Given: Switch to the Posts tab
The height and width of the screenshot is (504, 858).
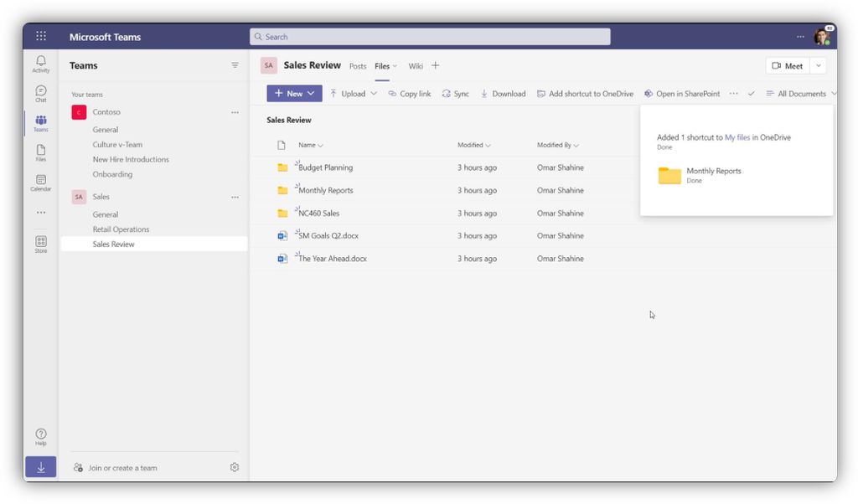Looking at the screenshot, I should (358, 66).
